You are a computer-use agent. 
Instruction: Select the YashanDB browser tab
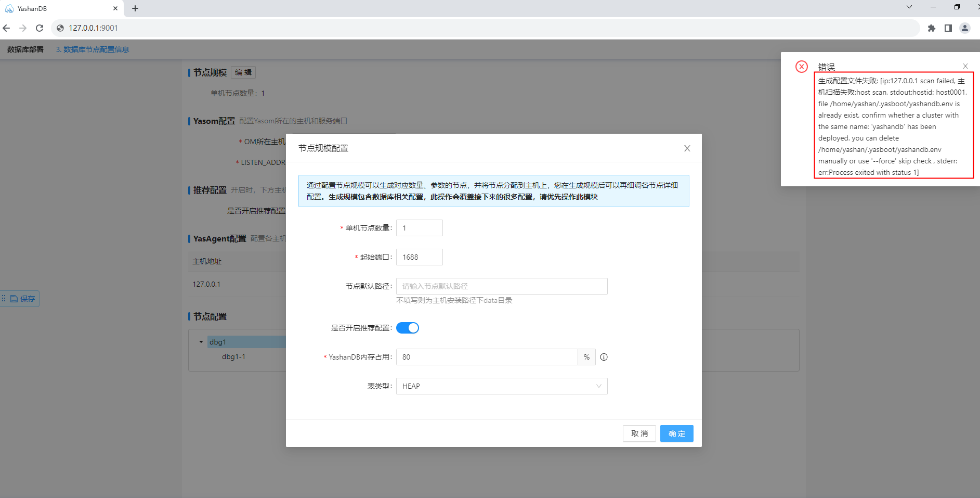click(x=61, y=8)
